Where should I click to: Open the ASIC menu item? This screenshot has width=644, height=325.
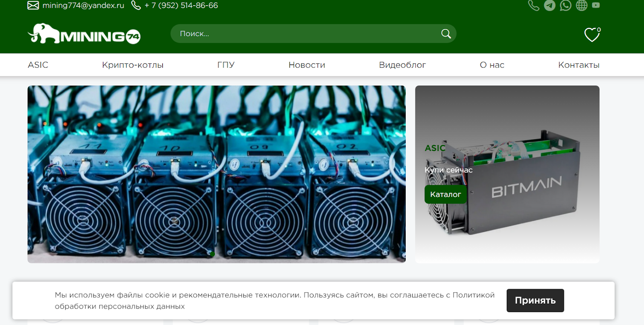coord(38,65)
